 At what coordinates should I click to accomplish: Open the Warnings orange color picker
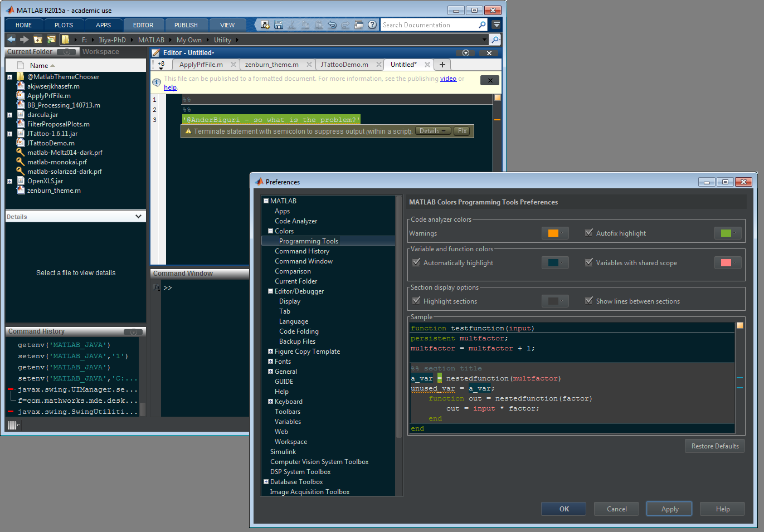pos(555,233)
